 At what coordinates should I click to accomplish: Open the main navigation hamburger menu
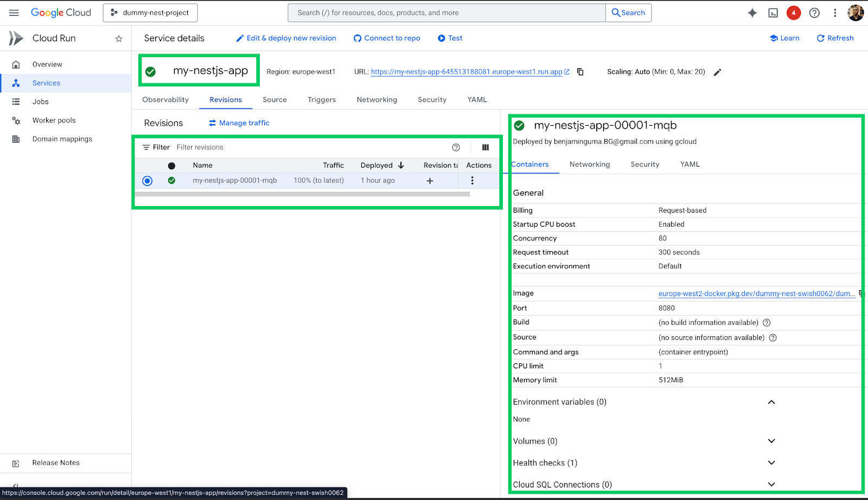pyautogui.click(x=14, y=12)
